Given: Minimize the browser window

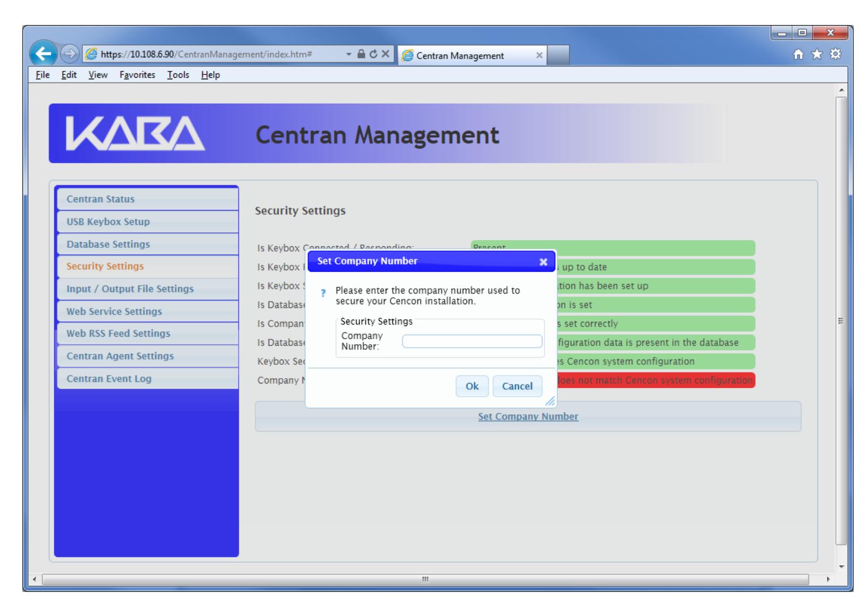Looking at the screenshot, I should click(783, 34).
